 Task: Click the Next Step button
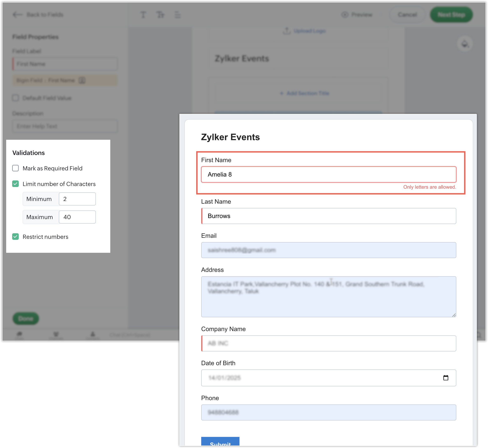click(451, 15)
